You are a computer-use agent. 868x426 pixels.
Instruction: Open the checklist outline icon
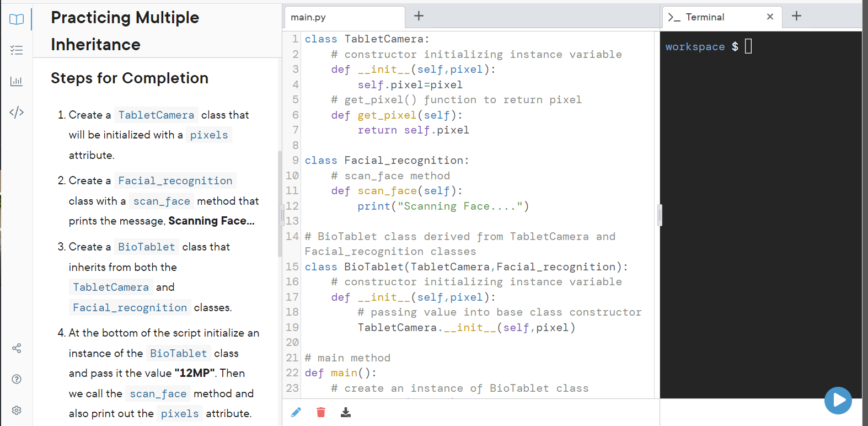[17, 50]
